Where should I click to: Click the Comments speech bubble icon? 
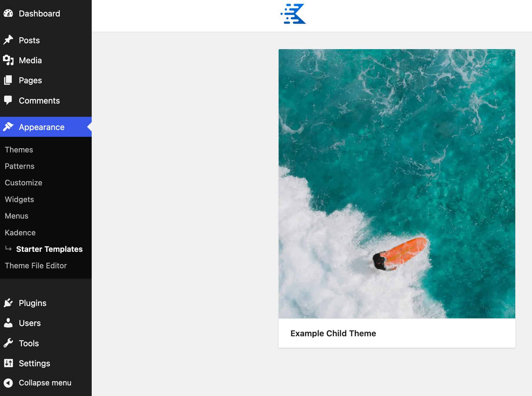pyautogui.click(x=8, y=100)
